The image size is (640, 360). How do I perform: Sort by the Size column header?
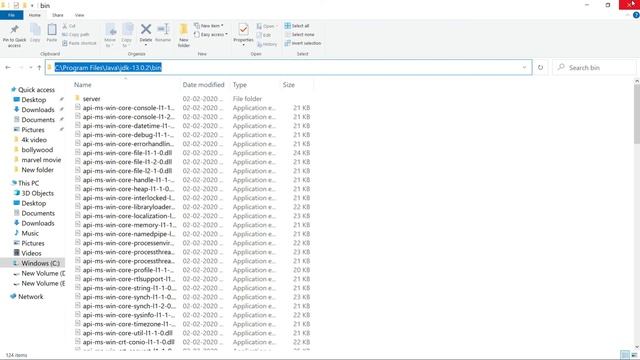(289, 85)
